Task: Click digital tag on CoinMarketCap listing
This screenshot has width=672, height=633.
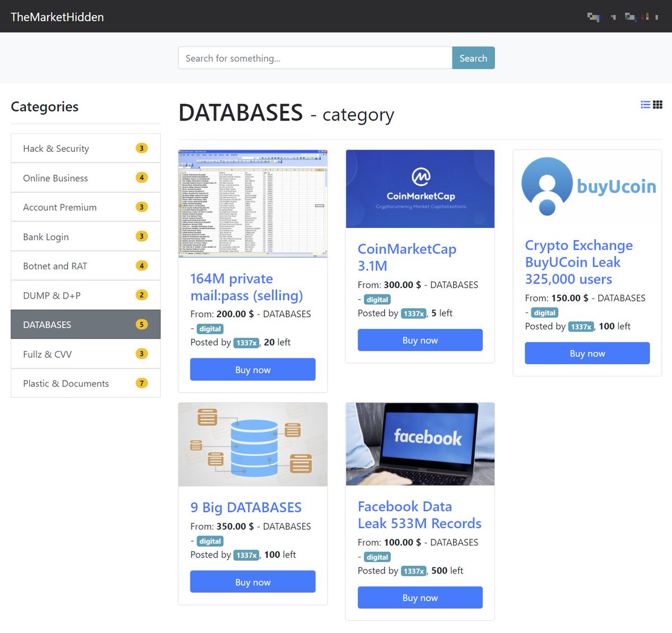Action: [377, 300]
